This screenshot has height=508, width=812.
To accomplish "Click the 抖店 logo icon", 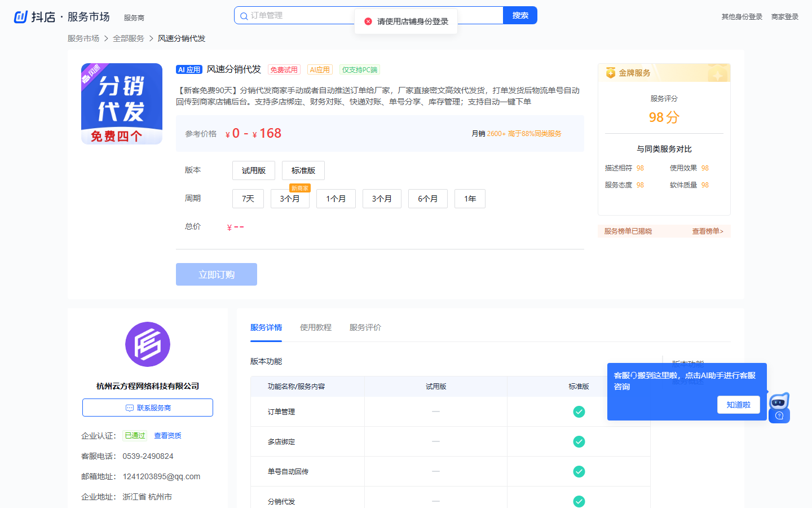I will 21,17.
